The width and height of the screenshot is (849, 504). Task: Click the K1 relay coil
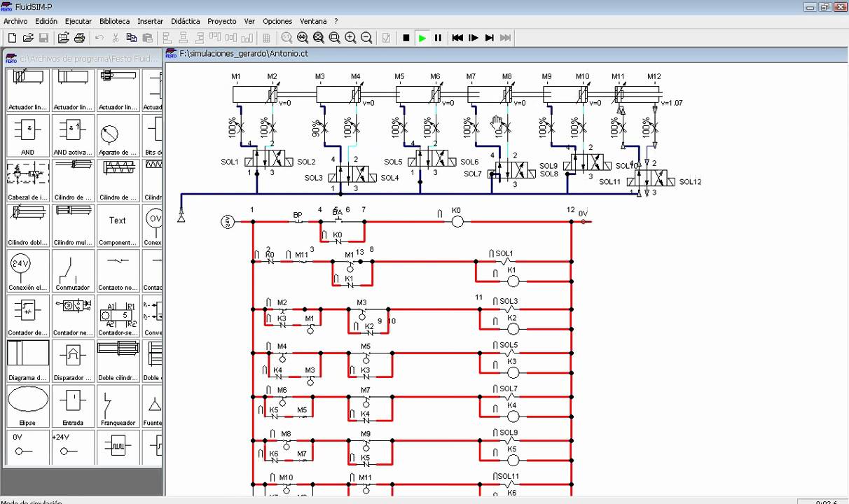point(512,281)
